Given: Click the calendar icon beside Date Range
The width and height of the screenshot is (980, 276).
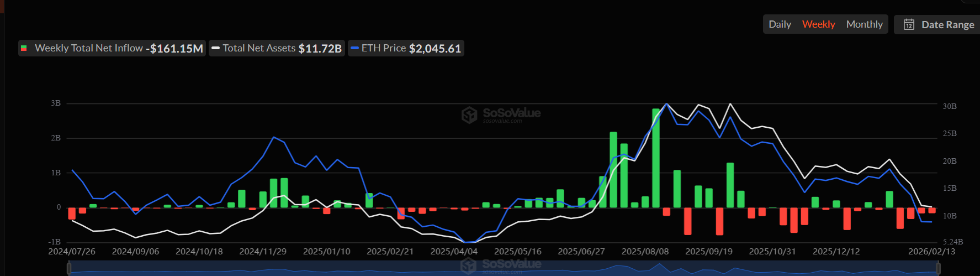Looking at the screenshot, I should coord(909,24).
